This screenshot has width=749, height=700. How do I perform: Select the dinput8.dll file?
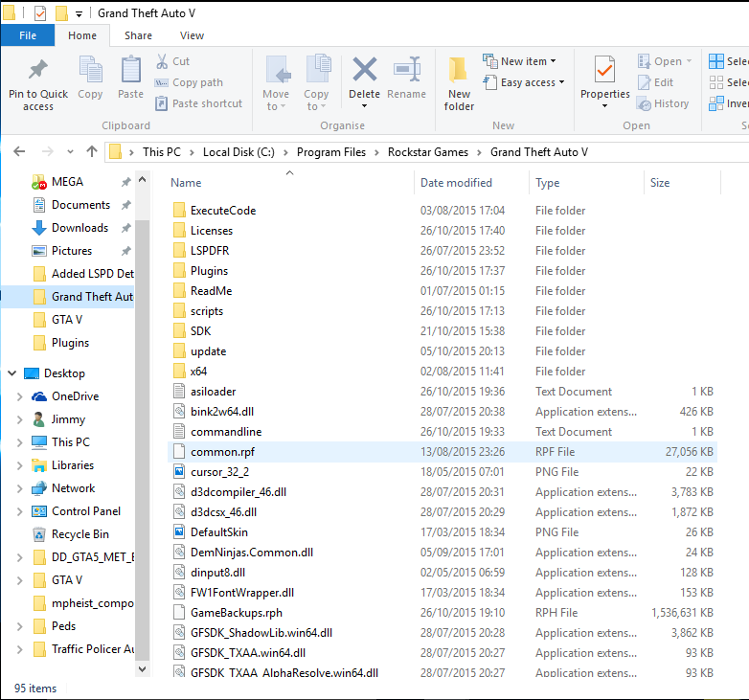pos(443,572)
